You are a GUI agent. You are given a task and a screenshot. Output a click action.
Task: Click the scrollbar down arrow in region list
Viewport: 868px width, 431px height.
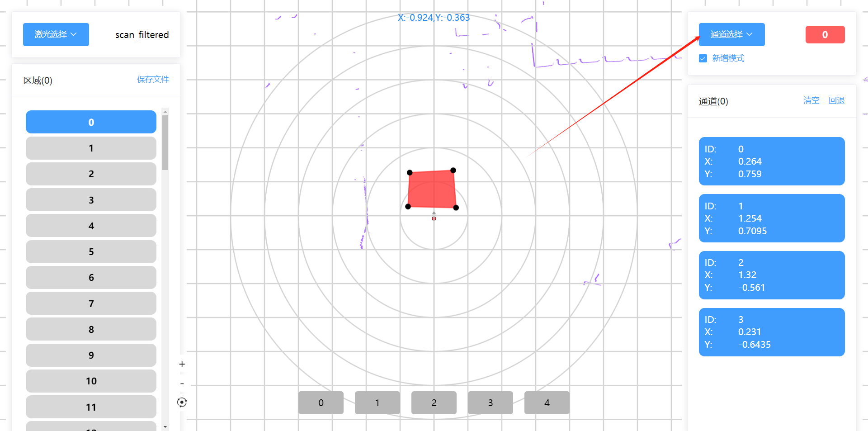point(165,426)
